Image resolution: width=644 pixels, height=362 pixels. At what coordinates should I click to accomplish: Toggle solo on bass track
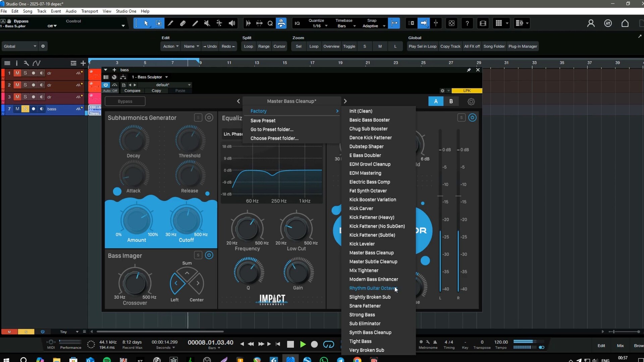pyautogui.click(x=25, y=109)
